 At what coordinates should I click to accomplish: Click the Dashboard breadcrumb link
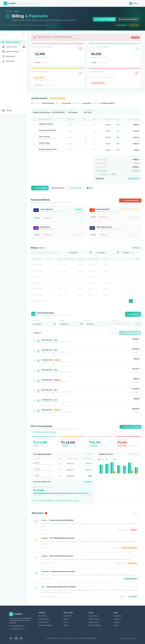(9, 11)
